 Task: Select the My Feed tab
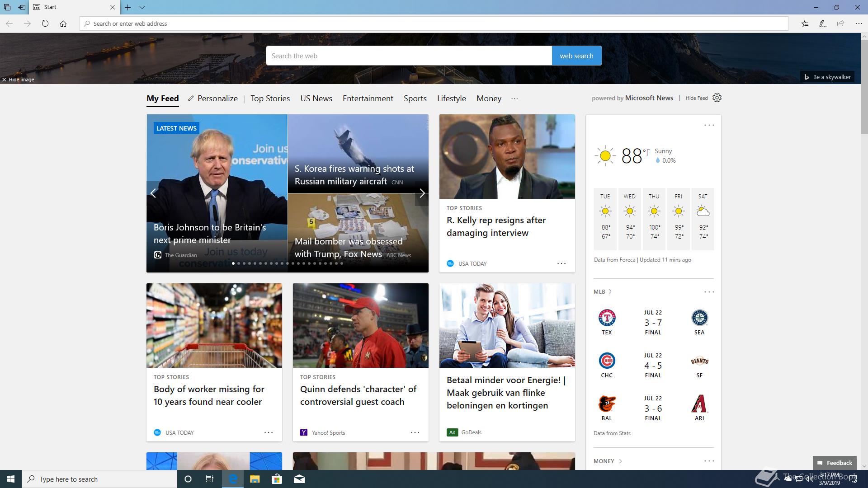click(163, 99)
